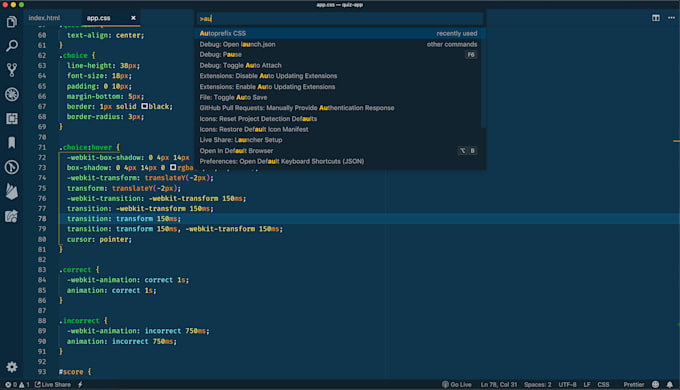Change language mode via CSS
The width and height of the screenshot is (680, 390).
tap(603, 384)
